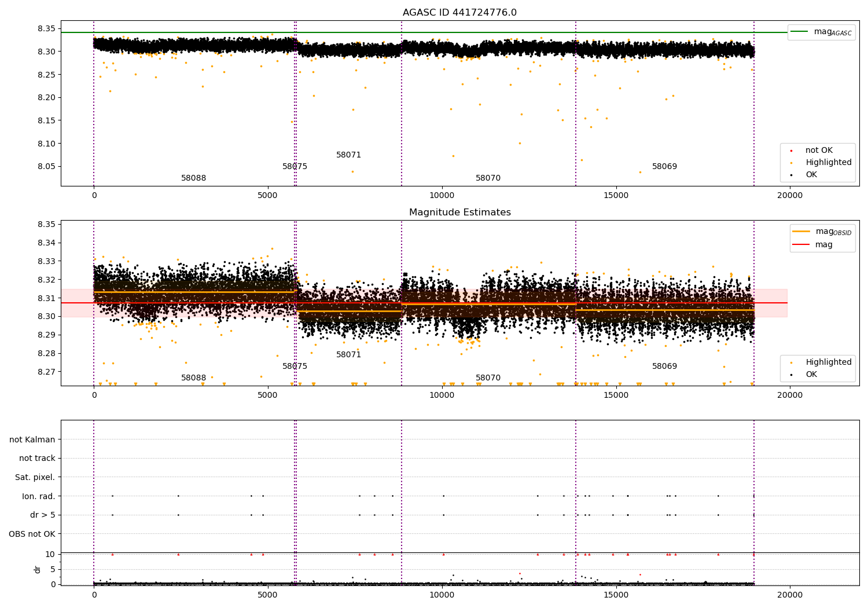Click the red line handle beside "mag" legend entry
Viewport: 868px width, 608px height.
[x=801, y=245]
